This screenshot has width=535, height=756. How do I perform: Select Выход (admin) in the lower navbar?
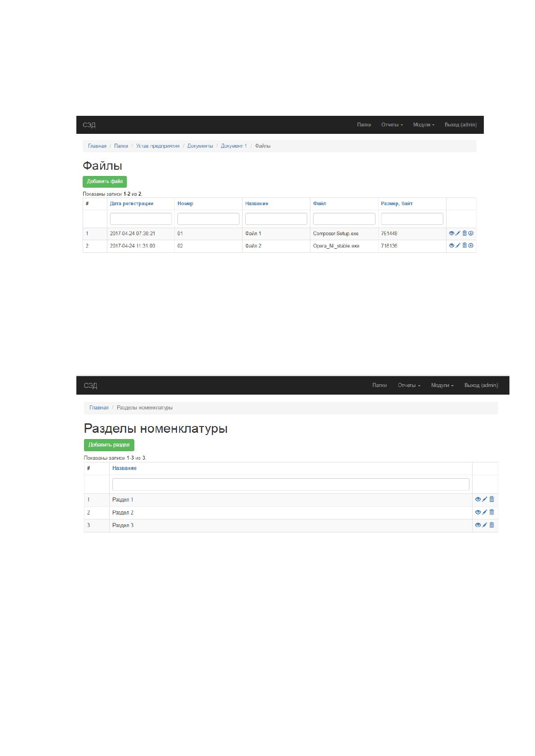[481, 385]
